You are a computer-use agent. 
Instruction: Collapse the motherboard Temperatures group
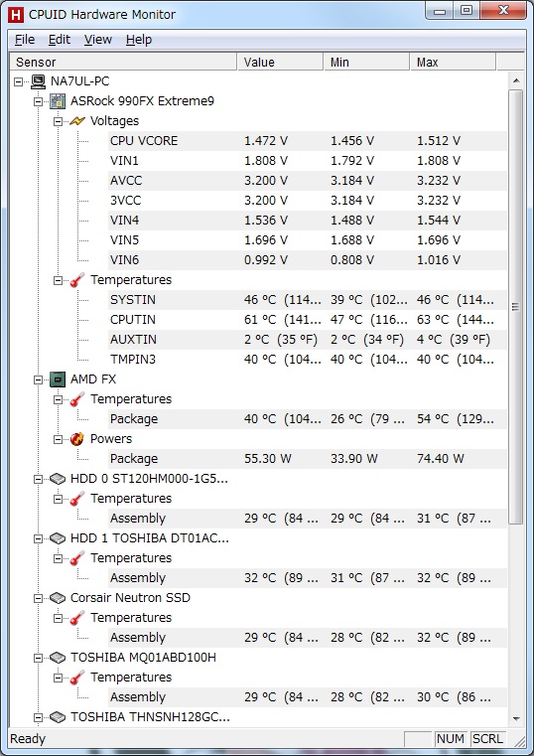pos(59,280)
